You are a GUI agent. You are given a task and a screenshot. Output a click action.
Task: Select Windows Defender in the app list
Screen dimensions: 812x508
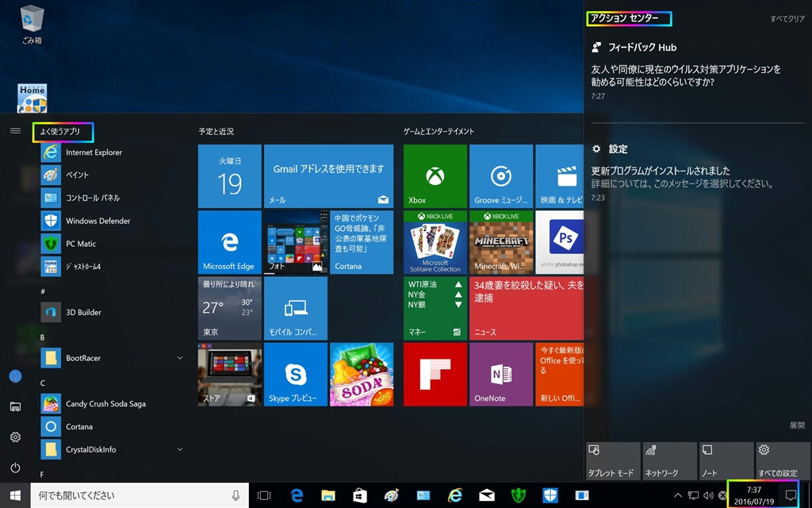tap(98, 221)
